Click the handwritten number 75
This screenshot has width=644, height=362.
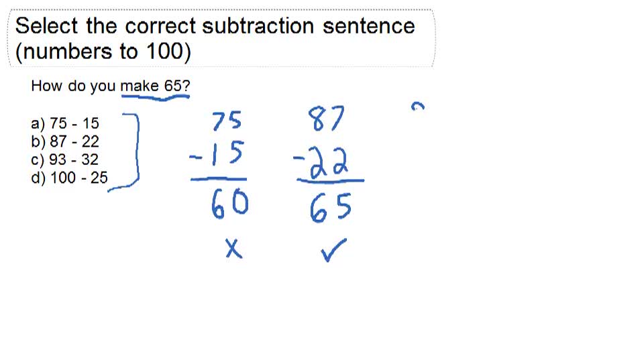[226, 122]
